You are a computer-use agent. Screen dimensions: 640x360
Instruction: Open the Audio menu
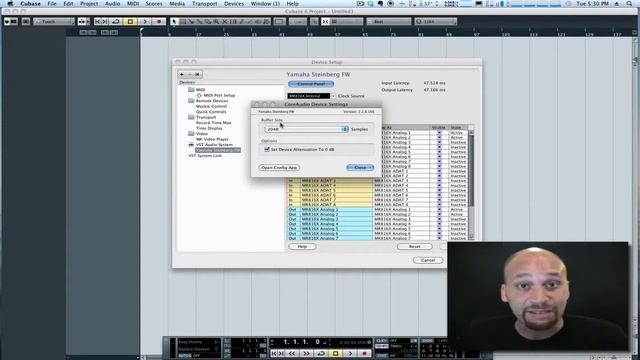click(112, 4)
